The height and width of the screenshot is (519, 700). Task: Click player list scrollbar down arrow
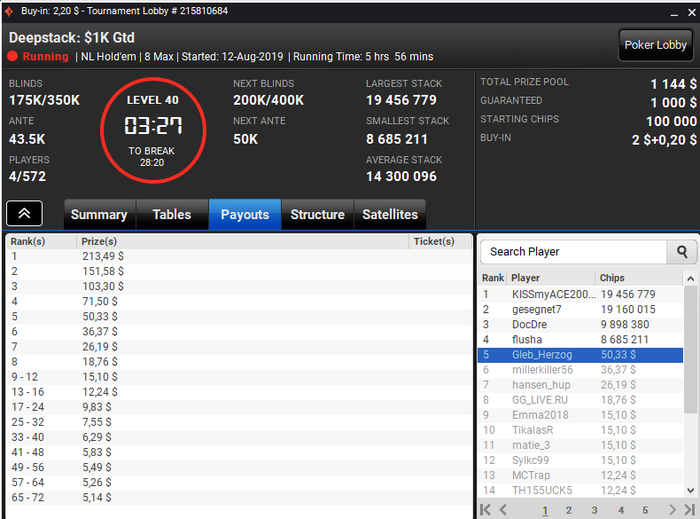(690, 490)
